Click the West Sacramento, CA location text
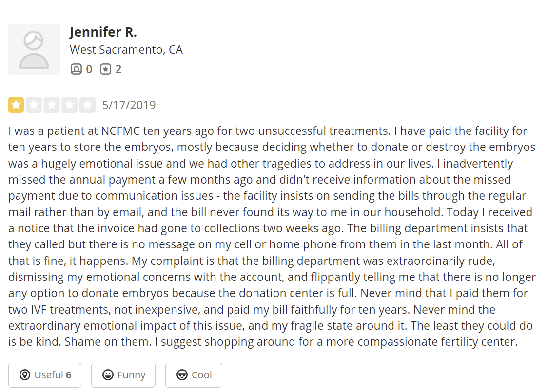Image resolution: width=548 pixels, height=392 pixels. [x=126, y=50]
